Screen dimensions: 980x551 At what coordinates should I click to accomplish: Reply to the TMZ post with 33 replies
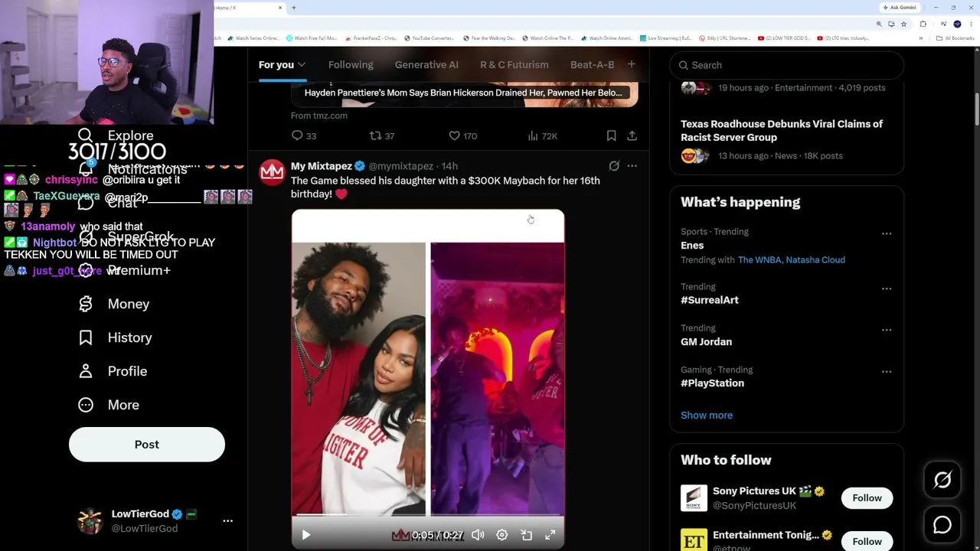click(x=304, y=135)
